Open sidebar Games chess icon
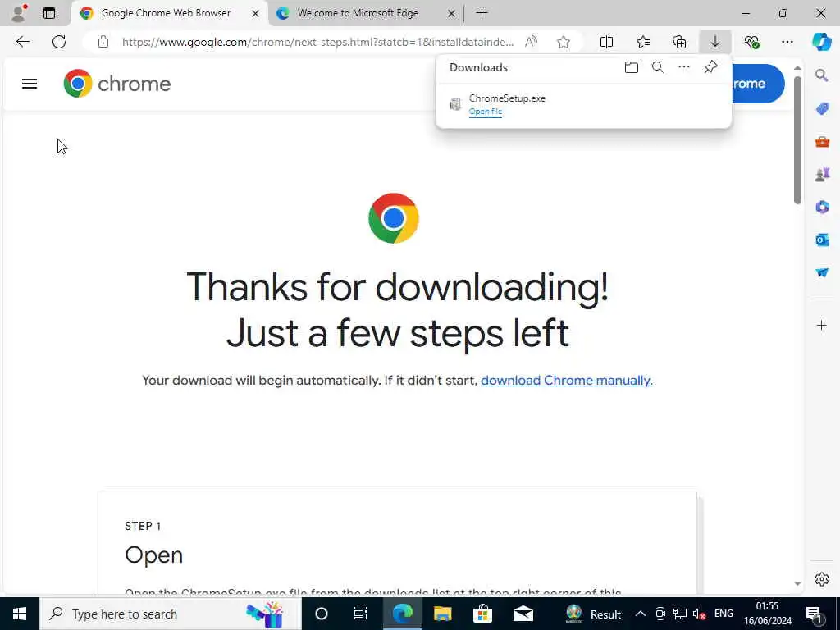The image size is (840, 630). click(822, 174)
